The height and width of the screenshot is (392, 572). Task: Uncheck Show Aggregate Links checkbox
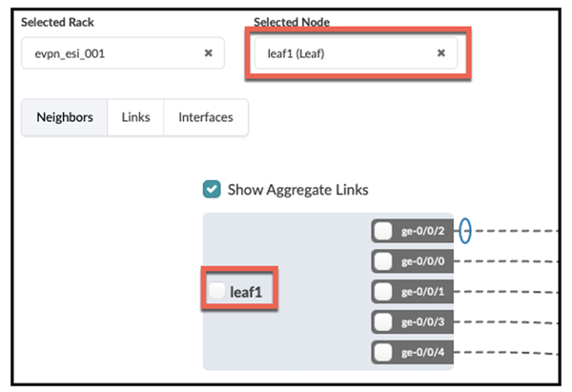pyautogui.click(x=213, y=189)
